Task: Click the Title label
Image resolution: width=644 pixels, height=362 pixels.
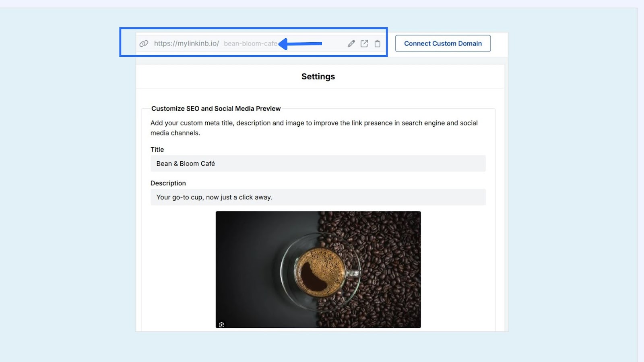Action: pyautogui.click(x=157, y=150)
